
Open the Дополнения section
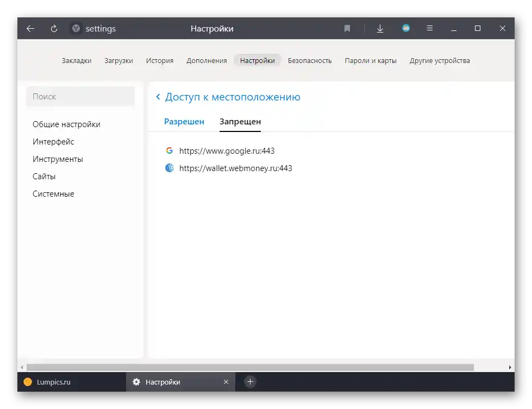206,61
